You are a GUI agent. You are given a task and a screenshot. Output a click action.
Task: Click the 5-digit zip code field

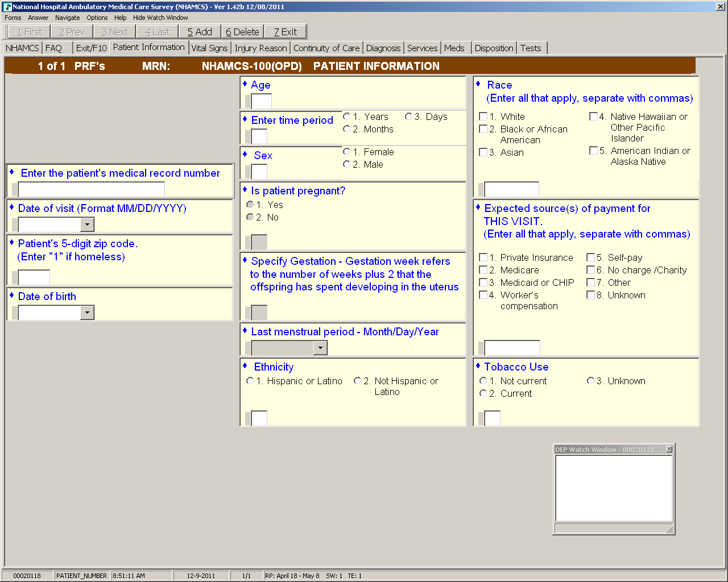pos(34,277)
